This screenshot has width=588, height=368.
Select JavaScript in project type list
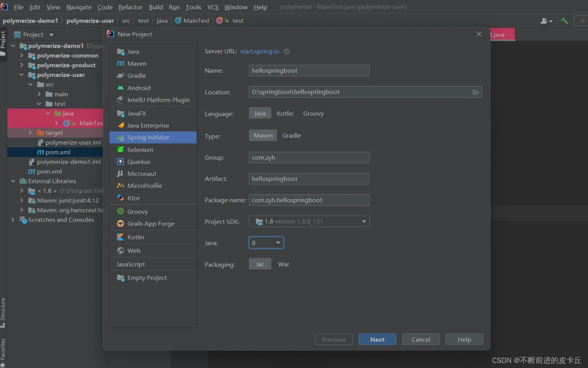pyautogui.click(x=131, y=264)
